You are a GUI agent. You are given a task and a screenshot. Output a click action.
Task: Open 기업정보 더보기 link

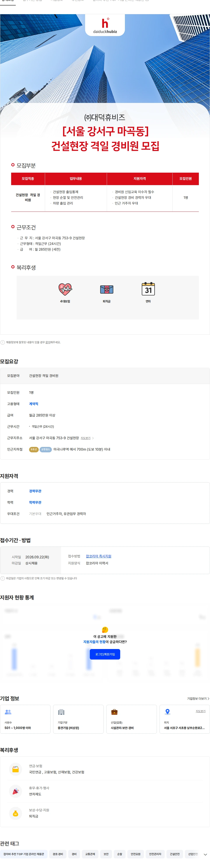(x=198, y=698)
